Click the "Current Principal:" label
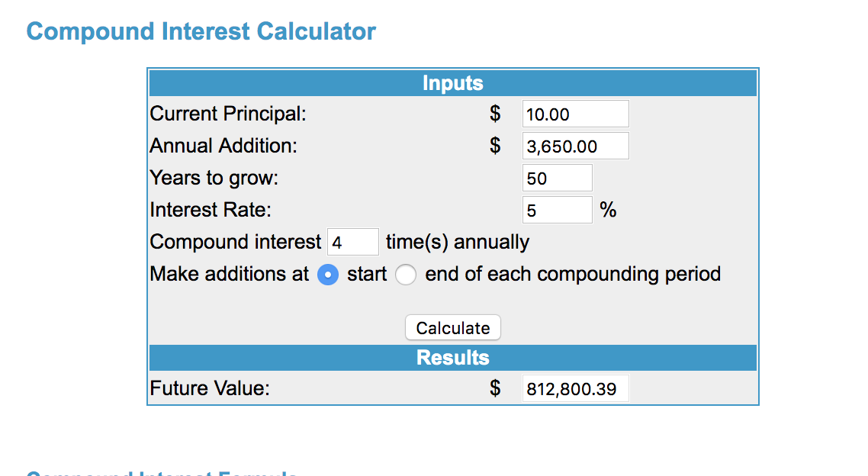 [x=227, y=114]
